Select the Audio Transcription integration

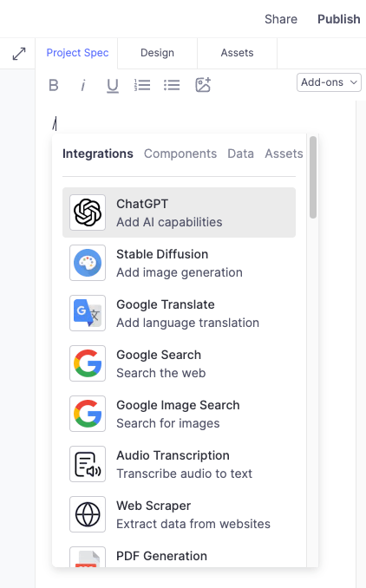pos(179,464)
